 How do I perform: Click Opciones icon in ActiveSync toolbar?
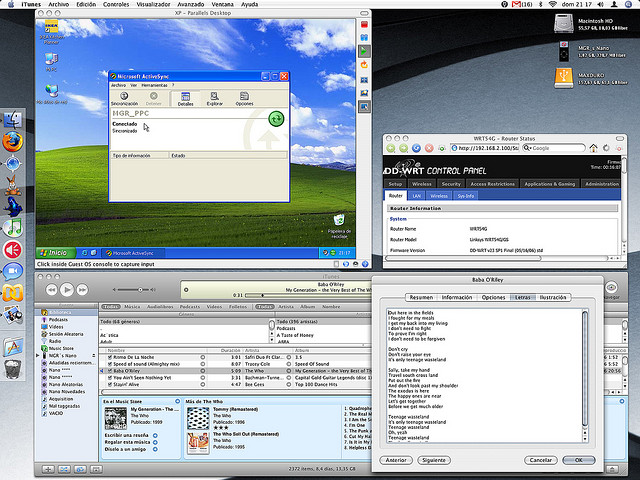click(244, 99)
